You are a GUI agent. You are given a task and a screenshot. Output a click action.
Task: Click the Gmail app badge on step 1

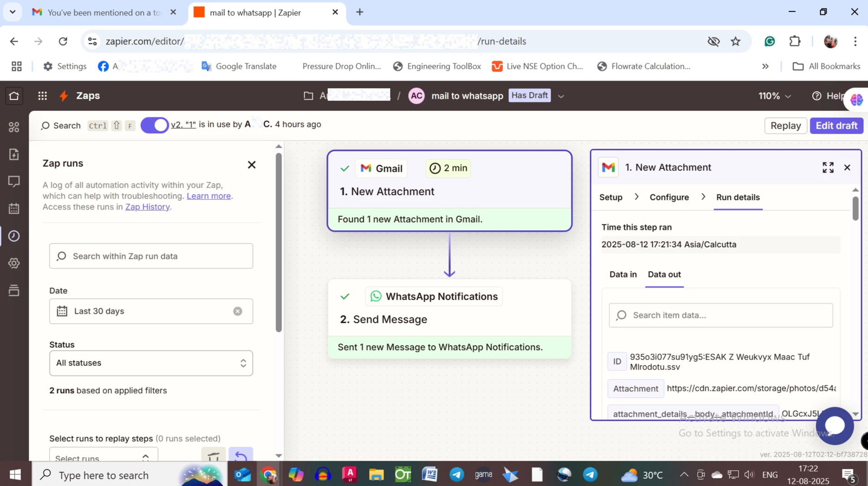[x=381, y=168]
